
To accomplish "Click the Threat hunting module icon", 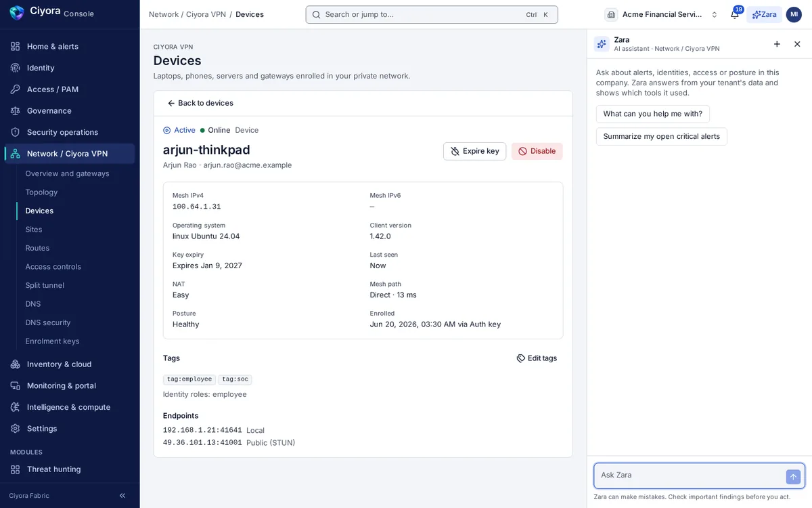I will (15, 469).
